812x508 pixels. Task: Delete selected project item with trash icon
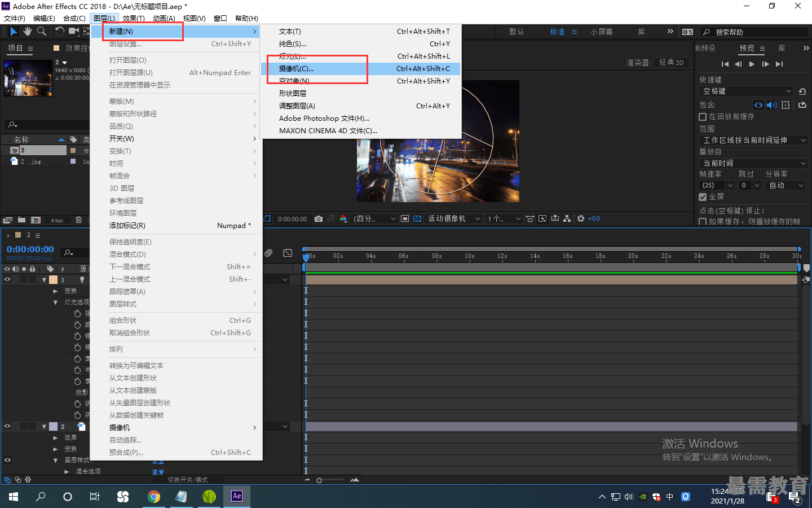tap(78, 220)
